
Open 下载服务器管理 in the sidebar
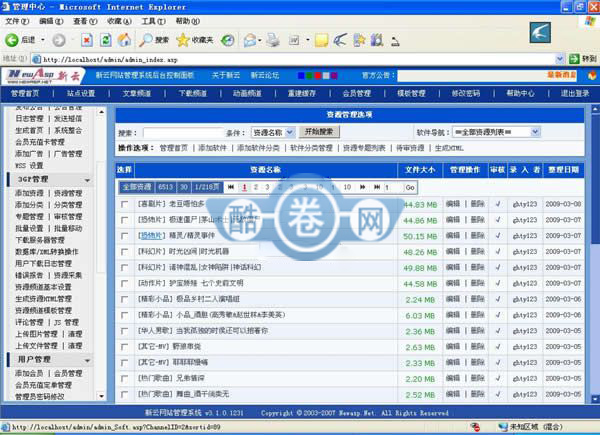click(40, 240)
